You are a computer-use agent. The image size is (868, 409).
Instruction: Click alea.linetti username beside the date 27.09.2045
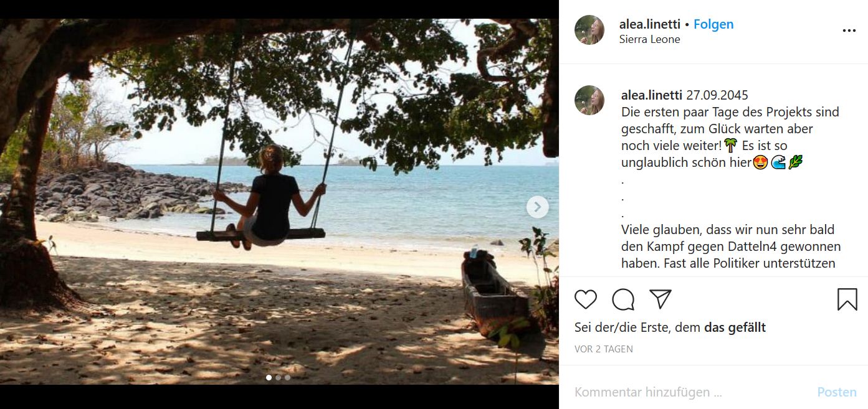point(651,95)
